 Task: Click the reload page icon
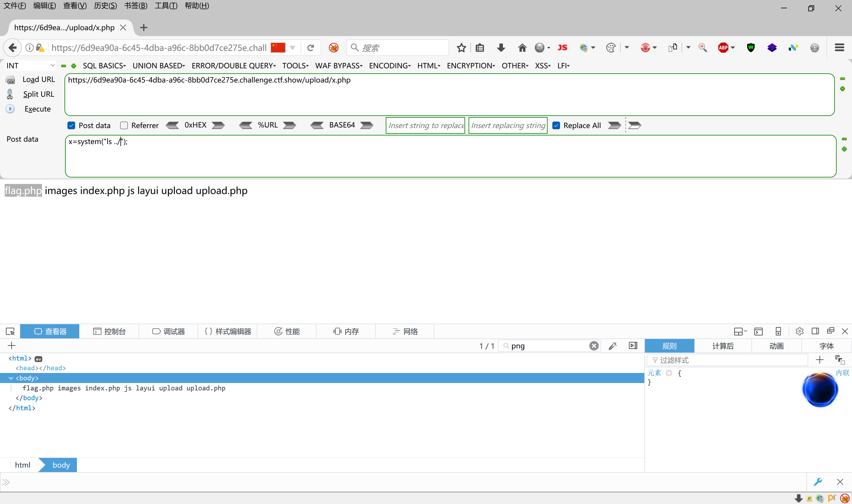[310, 48]
